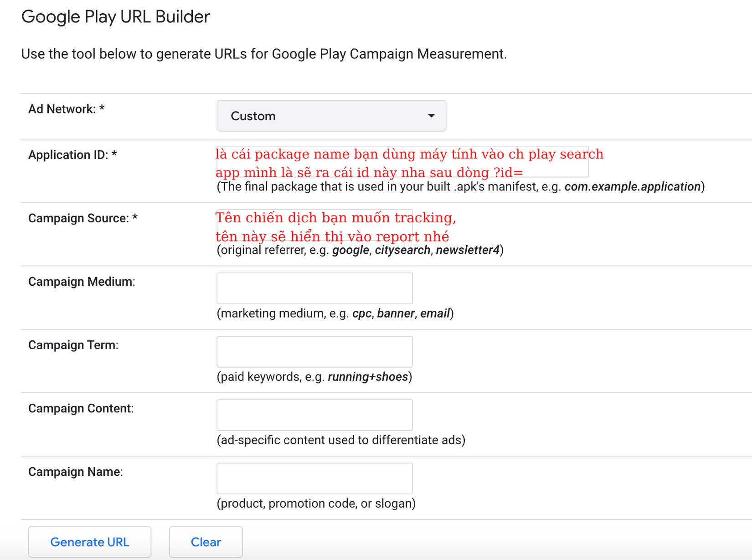The width and height of the screenshot is (752, 560).
Task: Click the Campaign Medium label
Action: tap(82, 282)
